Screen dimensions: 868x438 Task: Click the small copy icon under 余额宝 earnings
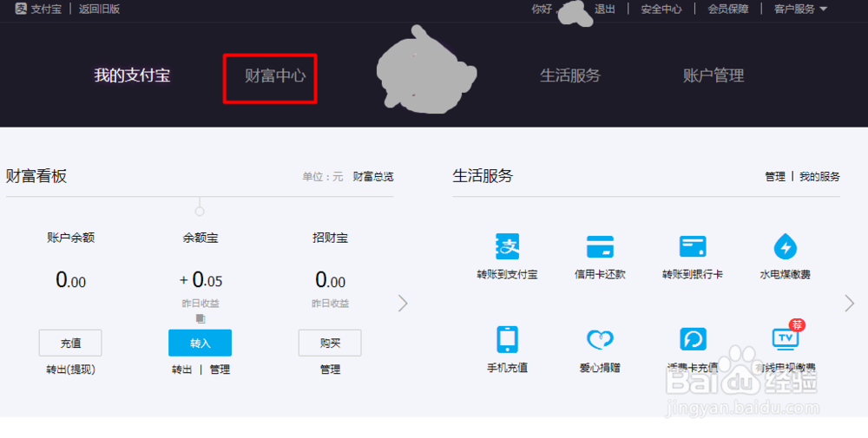[201, 318]
